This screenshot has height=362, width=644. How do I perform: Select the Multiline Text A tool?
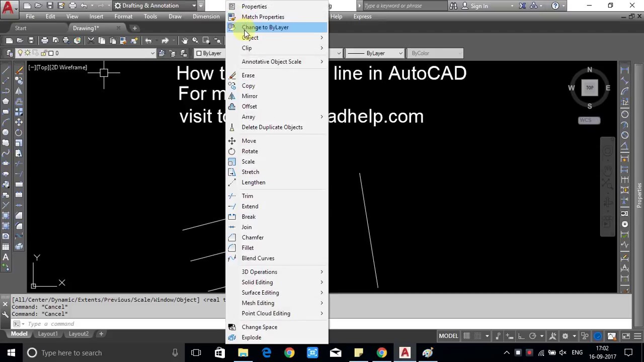click(6, 257)
